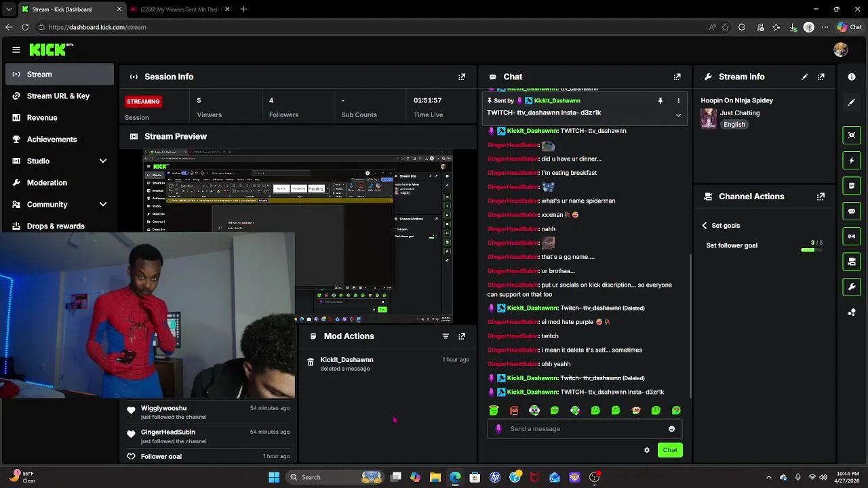The width and height of the screenshot is (868, 488).
Task: Click the community dots icon in right sidebar
Action: [852, 312]
